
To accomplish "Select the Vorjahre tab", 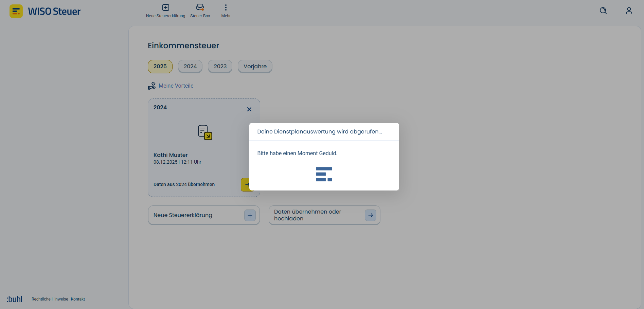I will click(255, 67).
